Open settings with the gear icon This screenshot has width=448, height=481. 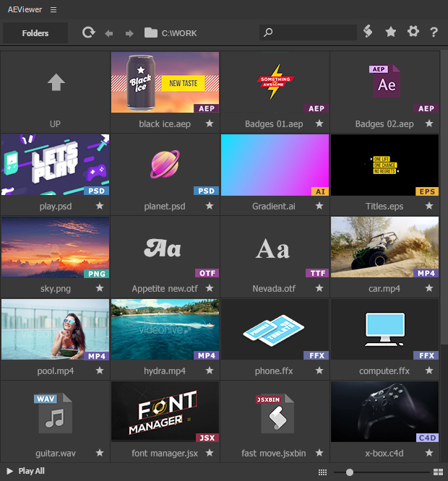(x=413, y=32)
